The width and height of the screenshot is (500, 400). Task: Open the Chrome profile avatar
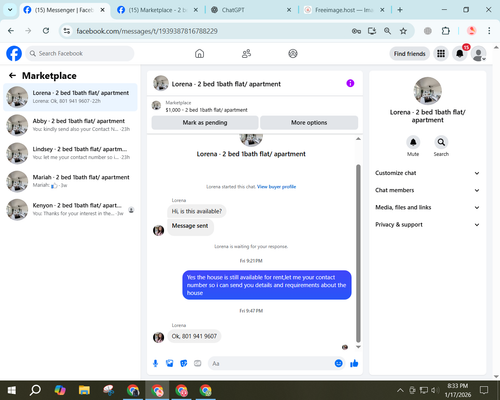pos(471,31)
